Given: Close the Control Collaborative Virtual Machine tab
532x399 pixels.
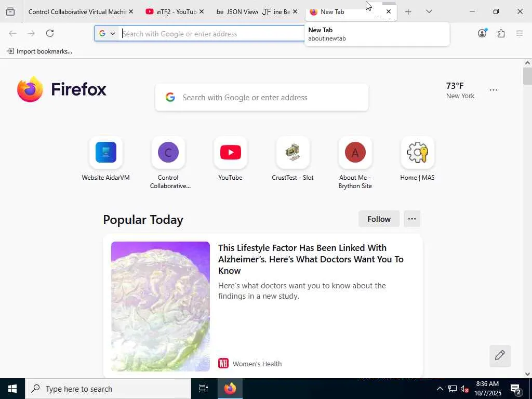Looking at the screenshot, I should point(131,11).
